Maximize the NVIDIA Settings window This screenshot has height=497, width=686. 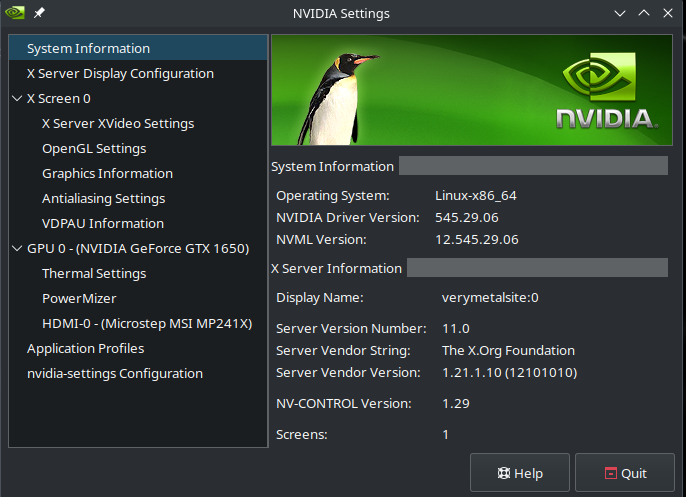(644, 13)
